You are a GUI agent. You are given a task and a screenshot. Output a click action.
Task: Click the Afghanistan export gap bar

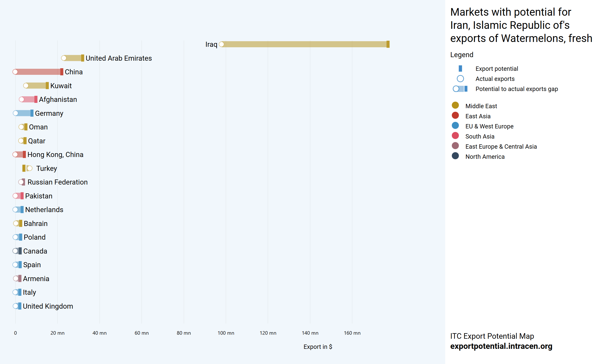pos(29,99)
